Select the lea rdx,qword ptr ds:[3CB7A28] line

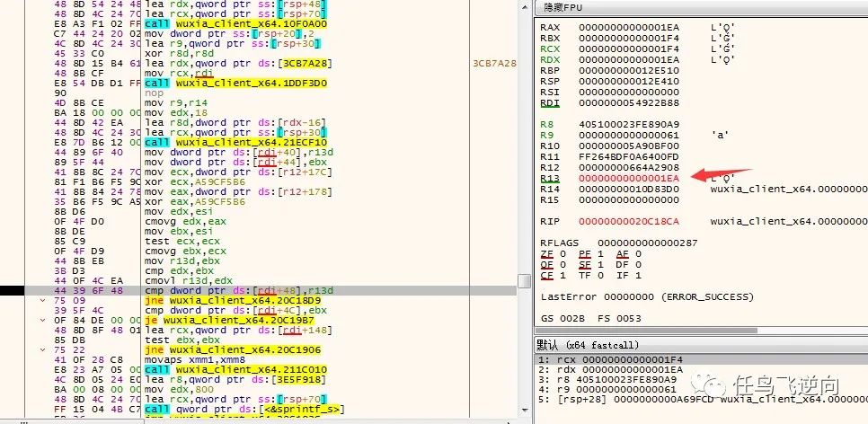tap(239, 63)
